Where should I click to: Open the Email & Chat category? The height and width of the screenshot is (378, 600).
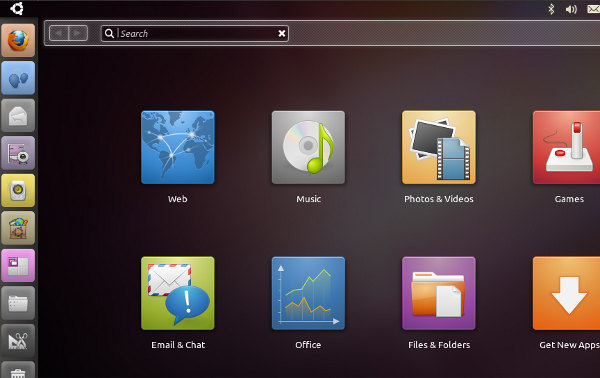click(x=178, y=293)
